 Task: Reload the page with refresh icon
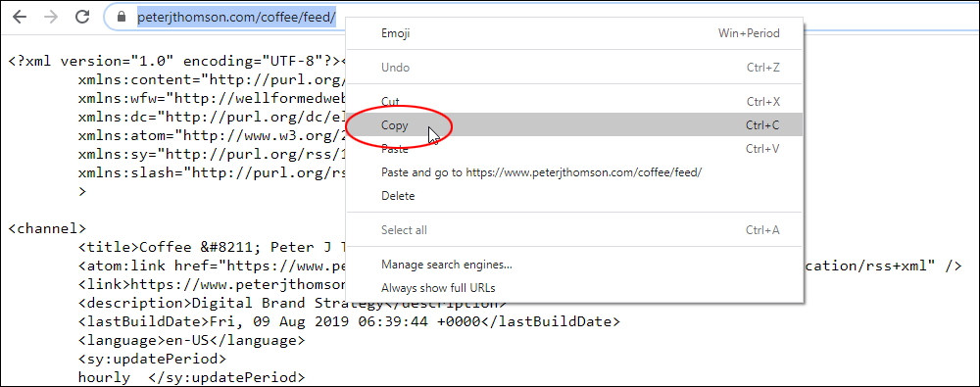(82, 17)
